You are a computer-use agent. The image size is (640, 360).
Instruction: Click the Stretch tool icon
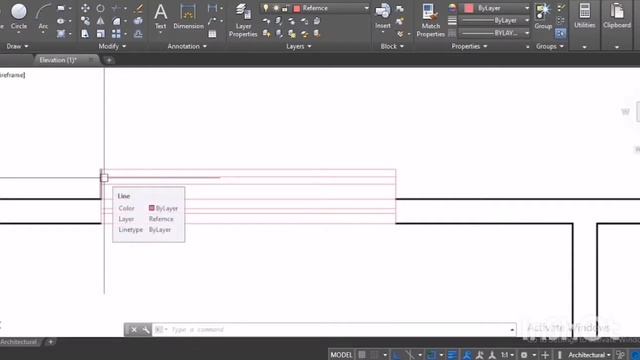pos(85,33)
